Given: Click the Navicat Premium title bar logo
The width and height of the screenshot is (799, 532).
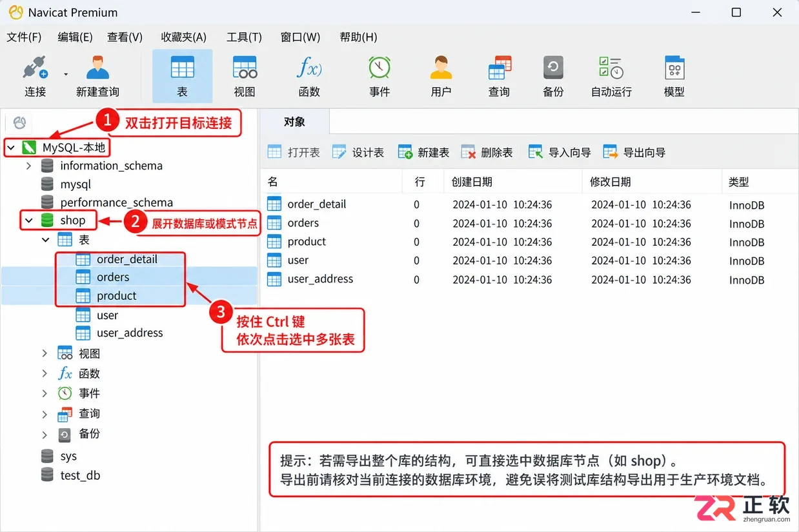Looking at the screenshot, I should click(15, 12).
